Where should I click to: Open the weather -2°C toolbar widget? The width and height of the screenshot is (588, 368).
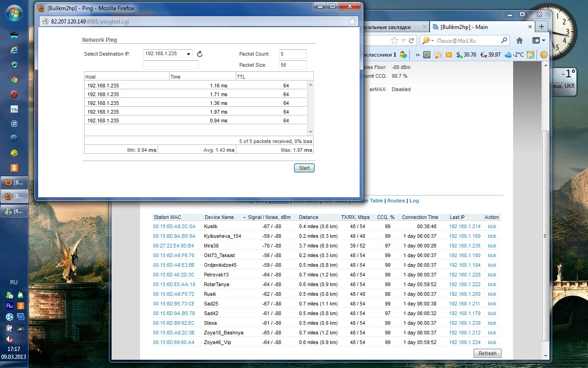[514, 55]
